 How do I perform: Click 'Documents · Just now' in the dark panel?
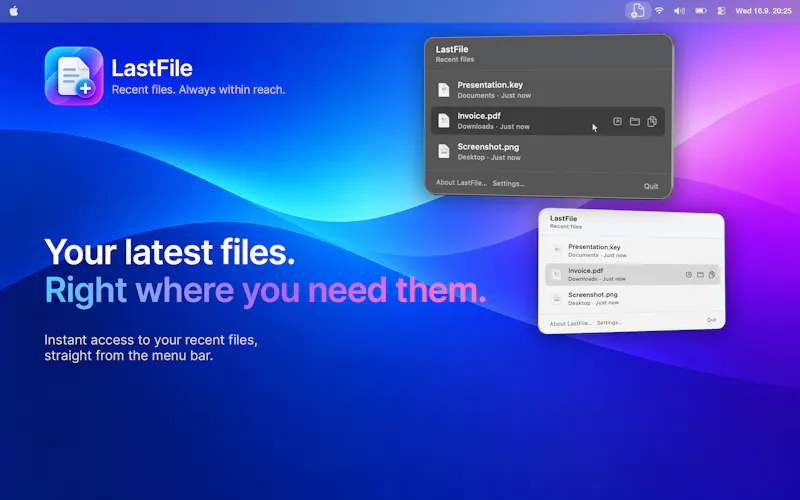[494, 95]
